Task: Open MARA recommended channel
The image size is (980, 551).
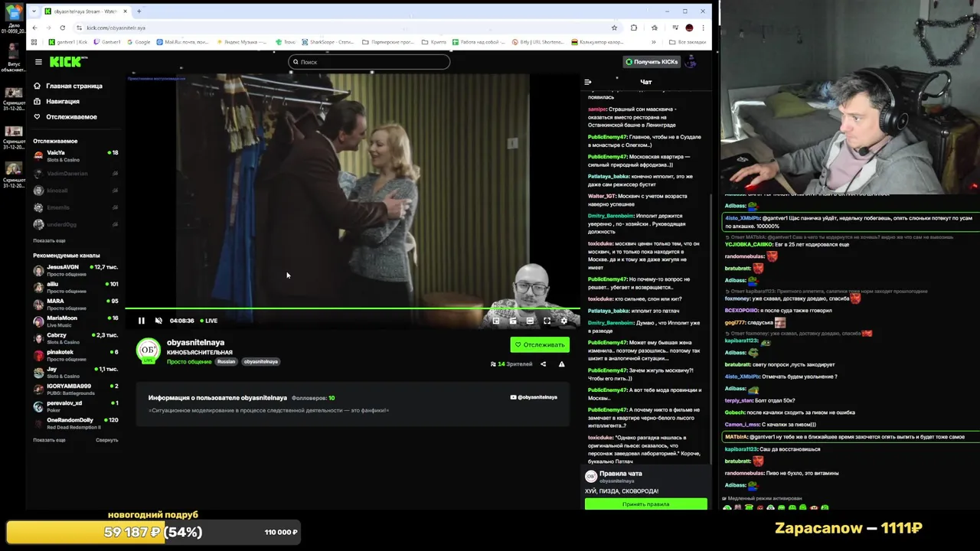Action: tap(76, 304)
